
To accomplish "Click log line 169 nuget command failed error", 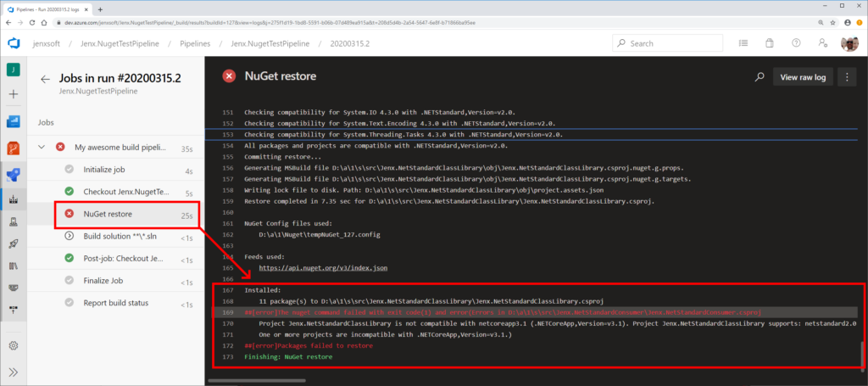I will [533, 312].
